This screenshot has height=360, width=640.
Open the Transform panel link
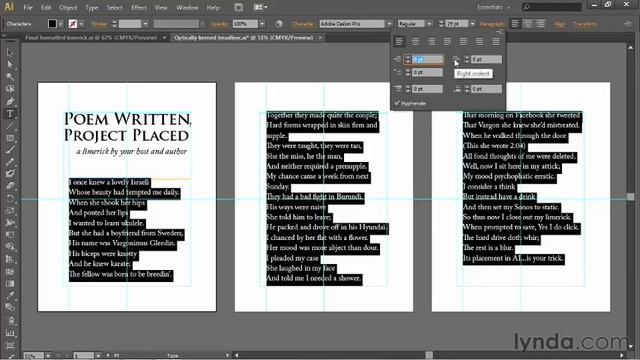coord(585,24)
